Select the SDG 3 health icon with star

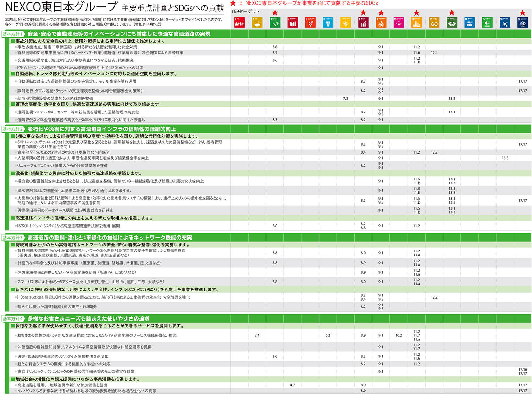[x=275, y=22]
